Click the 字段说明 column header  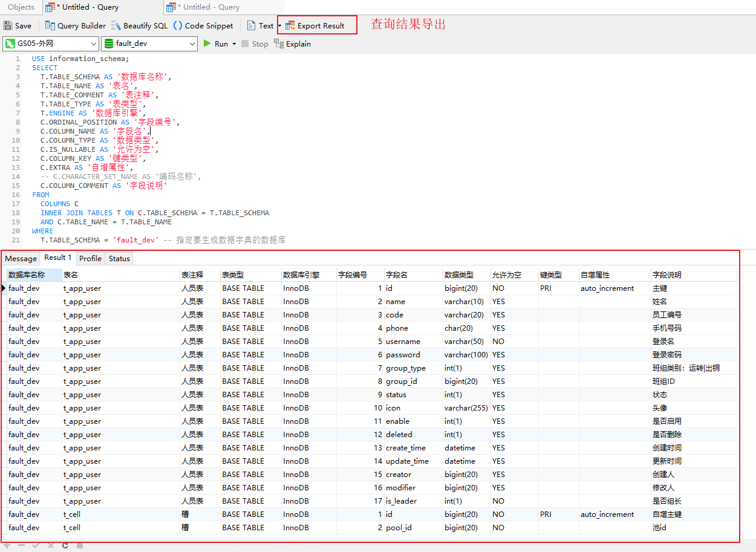point(694,274)
